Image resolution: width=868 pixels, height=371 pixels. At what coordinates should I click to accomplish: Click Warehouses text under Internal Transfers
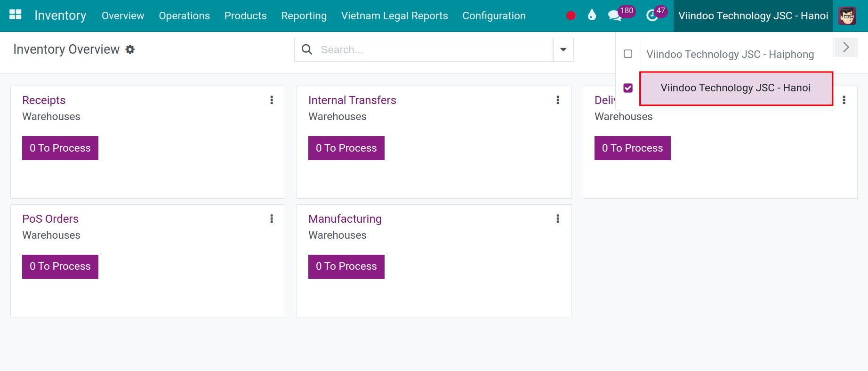(x=338, y=116)
